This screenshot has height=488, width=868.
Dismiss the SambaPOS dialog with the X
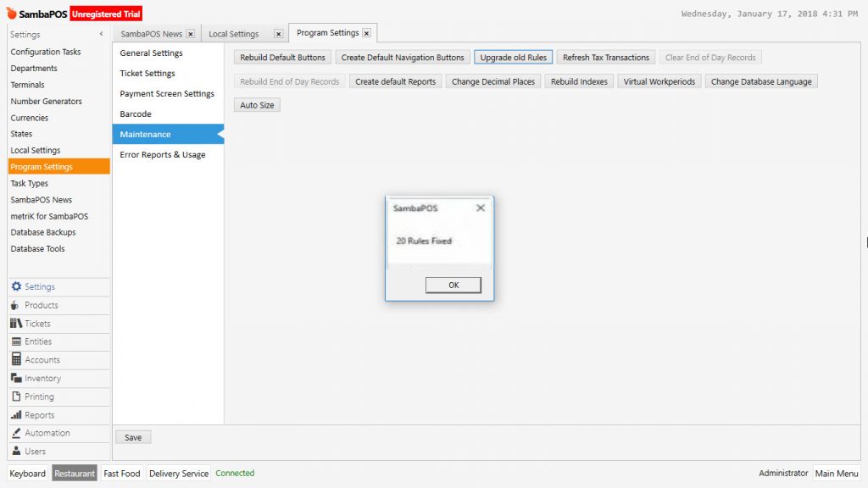(481, 208)
